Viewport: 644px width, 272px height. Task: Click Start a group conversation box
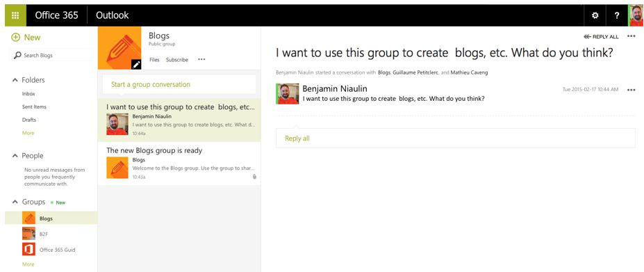click(179, 84)
